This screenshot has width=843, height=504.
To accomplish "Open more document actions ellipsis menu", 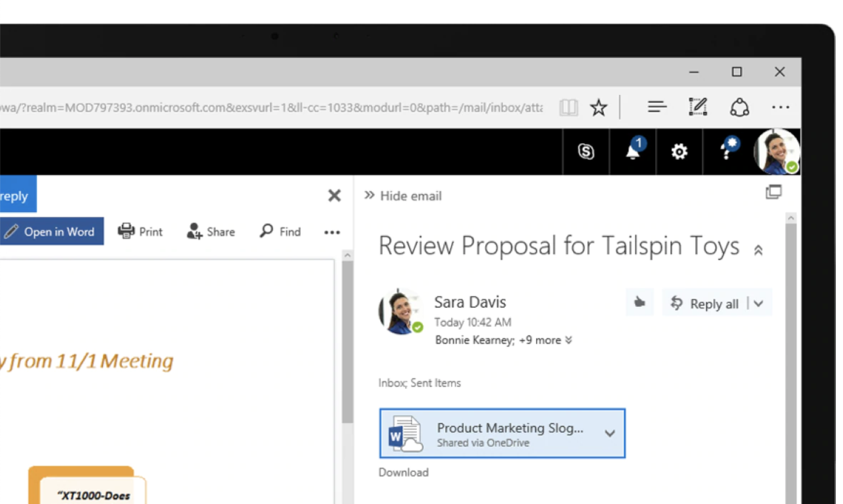I will [x=332, y=232].
